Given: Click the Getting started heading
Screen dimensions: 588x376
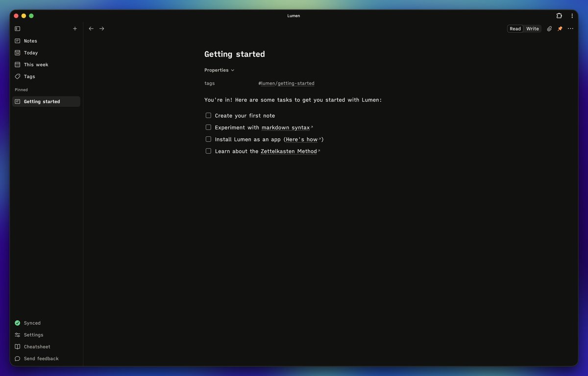Looking at the screenshot, I should coord(235,54).
